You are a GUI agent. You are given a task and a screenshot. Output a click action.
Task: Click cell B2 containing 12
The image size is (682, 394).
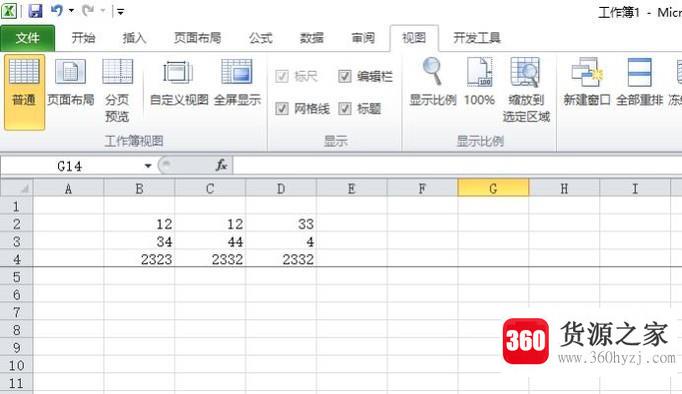[x=139, y=224]
